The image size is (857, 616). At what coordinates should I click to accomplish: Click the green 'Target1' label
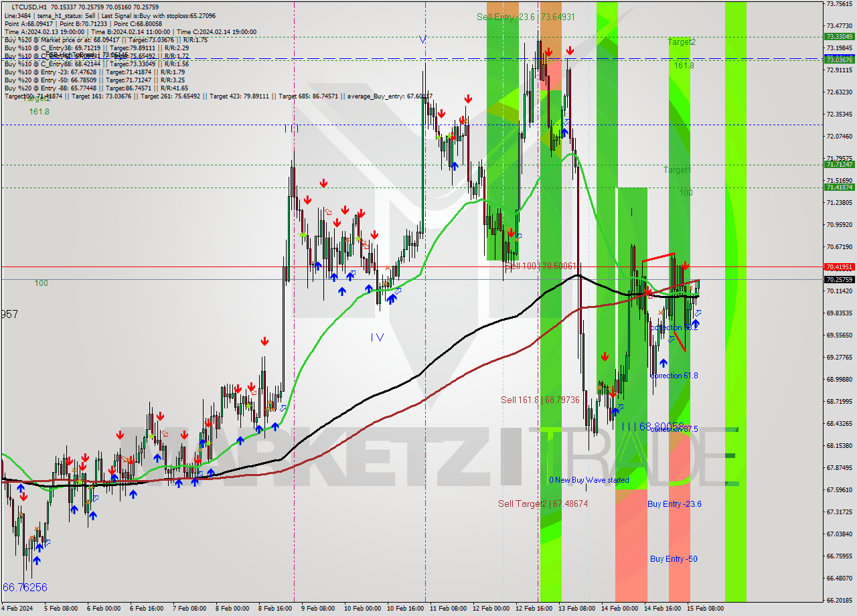[x=677, y=170]
